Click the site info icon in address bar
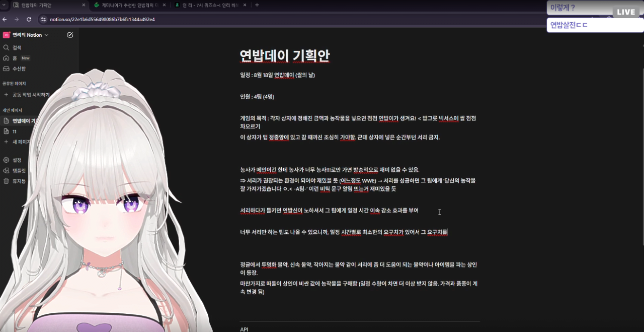The width and height of the screenshot is (644, 332). pos(43,19)
